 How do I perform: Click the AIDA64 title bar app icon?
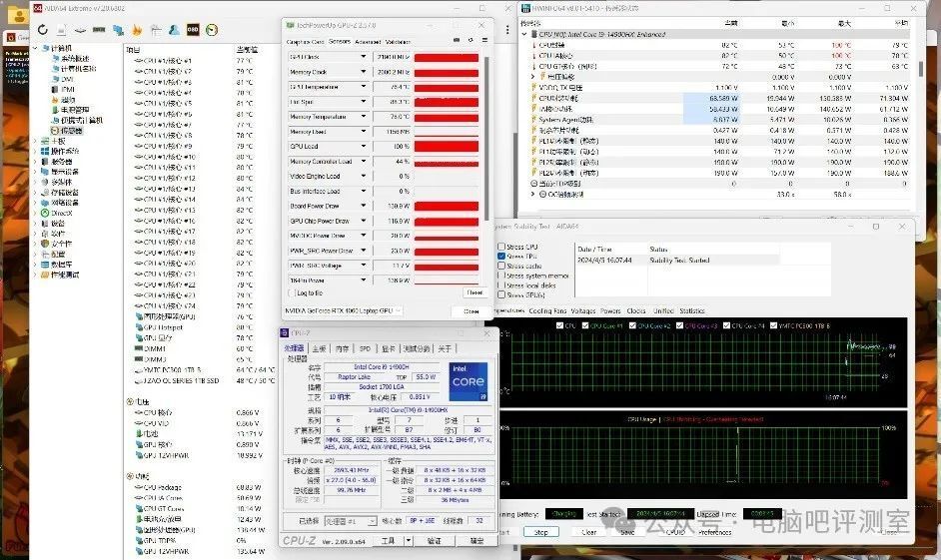[x=37, y=8]
